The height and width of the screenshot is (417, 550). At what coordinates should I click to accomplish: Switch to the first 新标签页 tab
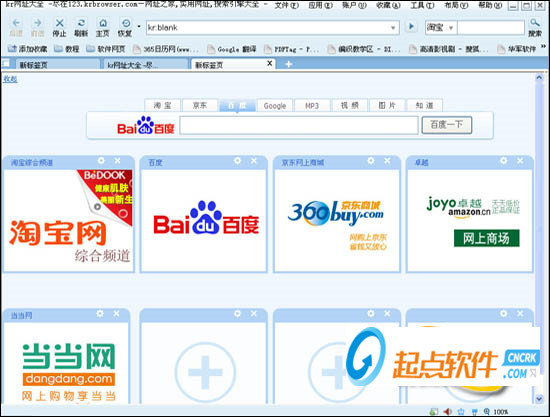(x=58, y=65)
